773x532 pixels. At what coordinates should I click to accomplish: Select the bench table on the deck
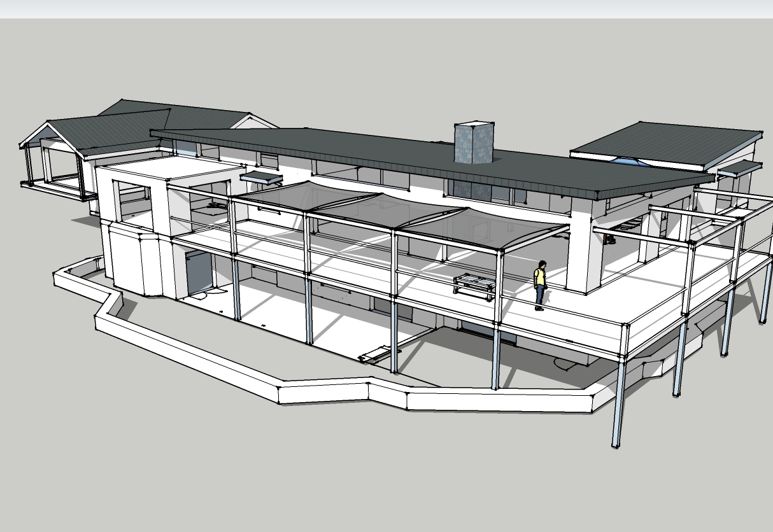point(474,283)
